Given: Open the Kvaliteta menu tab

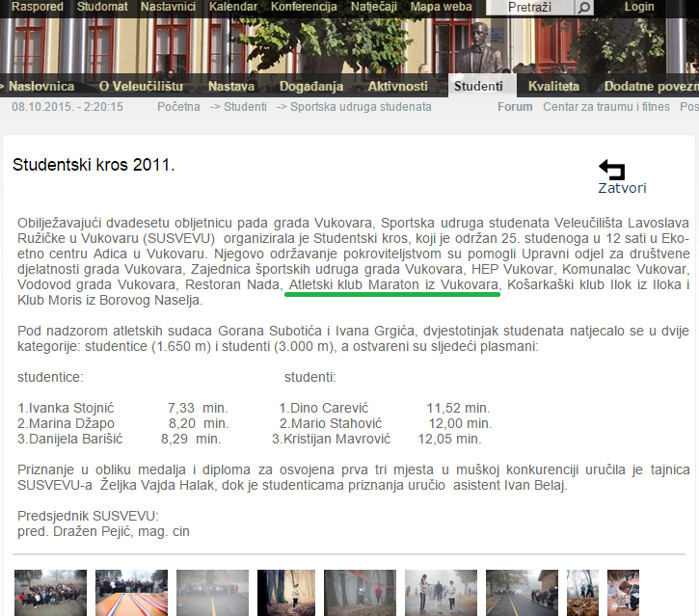Looking at the screenshot, I should click(x=553, y=87).
